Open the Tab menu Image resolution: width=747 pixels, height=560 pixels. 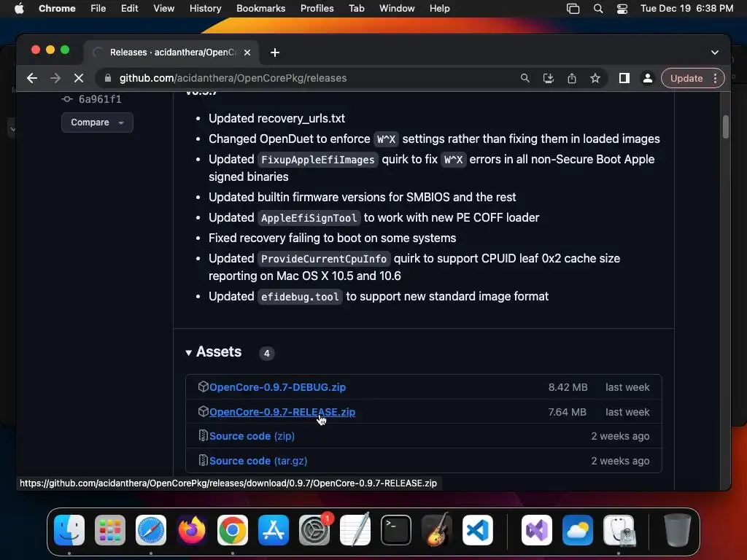coord(356,9)
